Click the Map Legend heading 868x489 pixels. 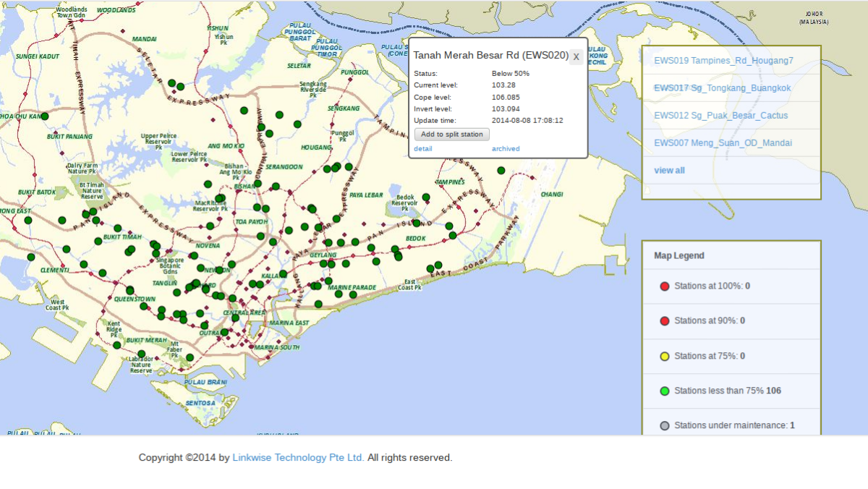679,255
